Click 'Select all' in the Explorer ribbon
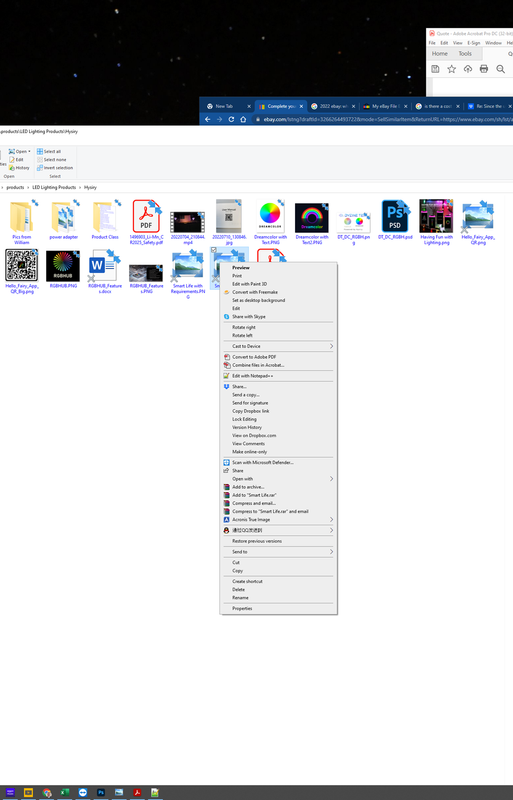Viewport: 513px width, 800px height. (x=48, y=152)
